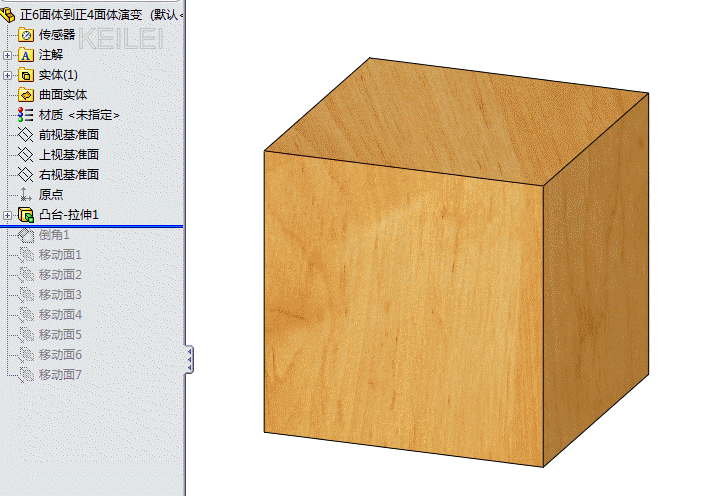Select the 传感器 folder icon
Screen dimensions: 716x496
point(26,35)
